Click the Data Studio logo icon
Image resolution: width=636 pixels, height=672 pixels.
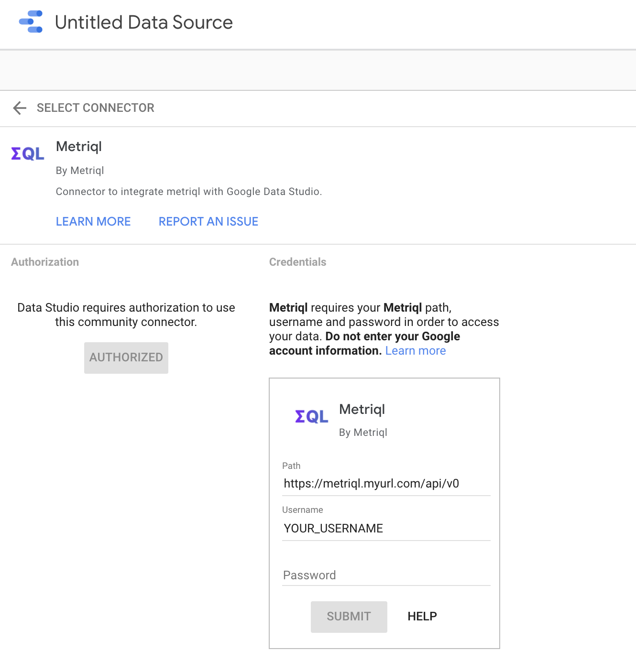point(31,22)
